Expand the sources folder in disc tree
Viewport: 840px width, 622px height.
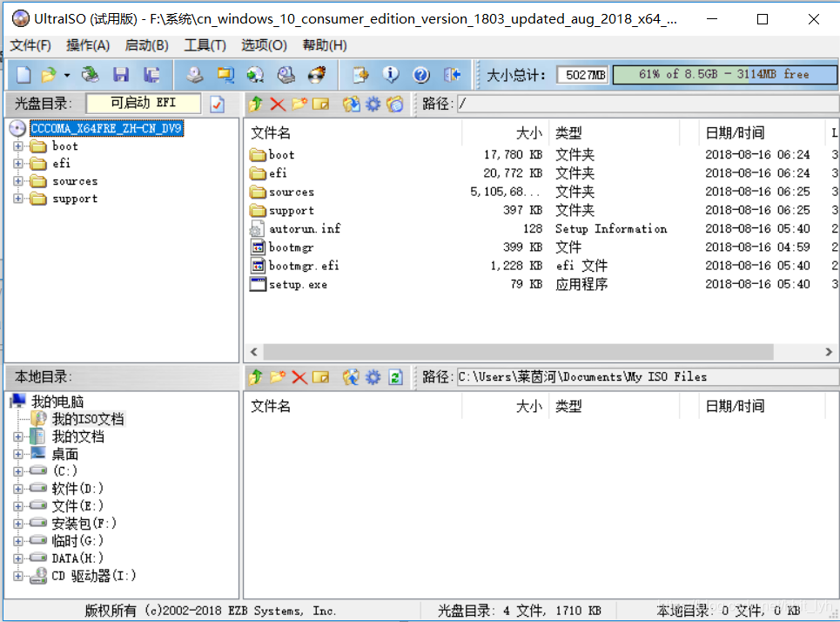[18, 181]
